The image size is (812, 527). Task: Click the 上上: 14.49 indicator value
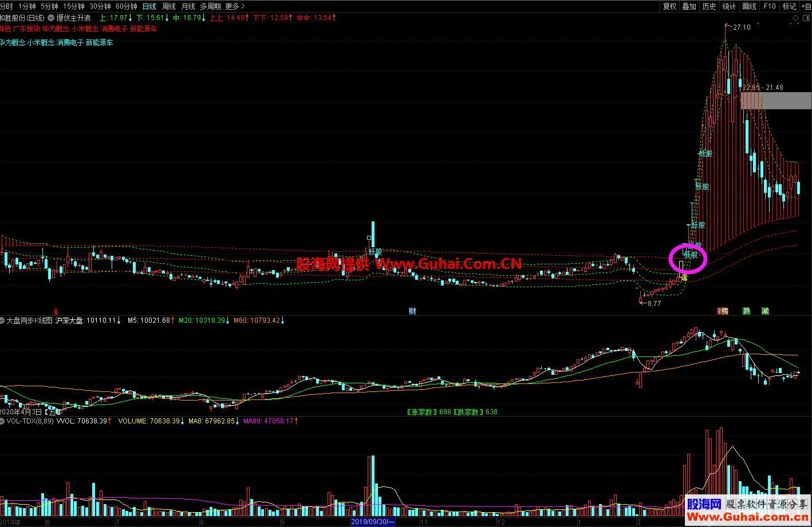[x=229, y=18]
